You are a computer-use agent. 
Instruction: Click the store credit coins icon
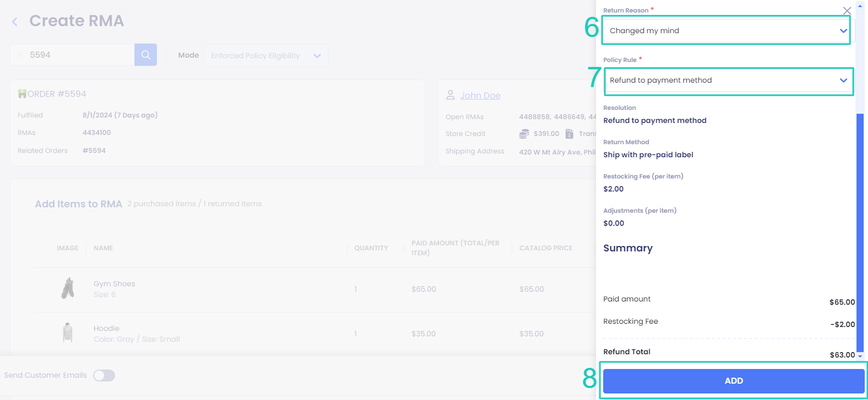click(524, 134)
